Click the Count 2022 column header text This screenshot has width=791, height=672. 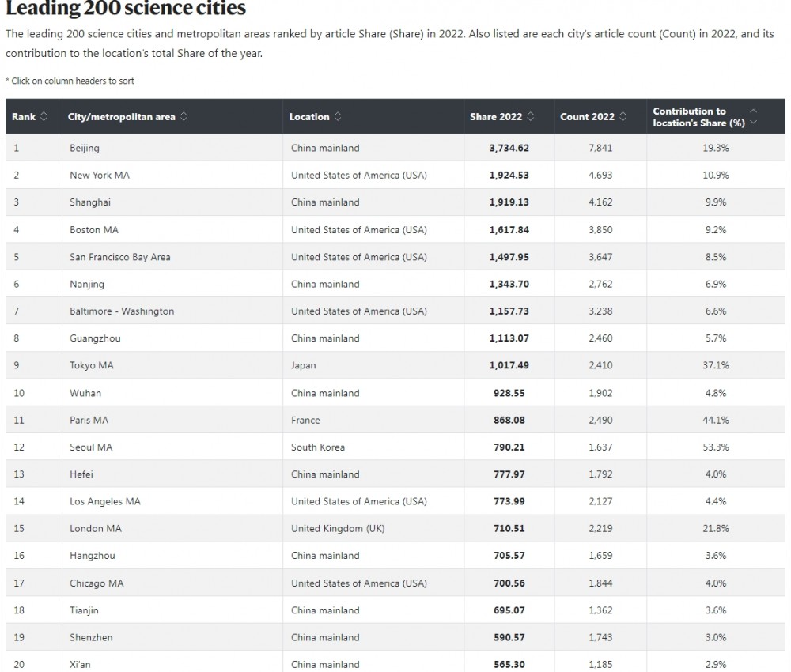click(x=587, y=117)
